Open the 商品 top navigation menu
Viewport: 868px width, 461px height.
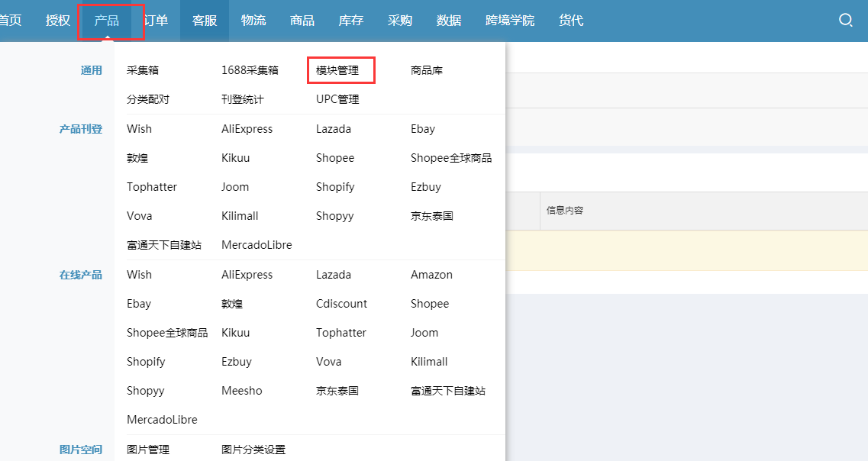pyautogui.click(x=302, y=21)
